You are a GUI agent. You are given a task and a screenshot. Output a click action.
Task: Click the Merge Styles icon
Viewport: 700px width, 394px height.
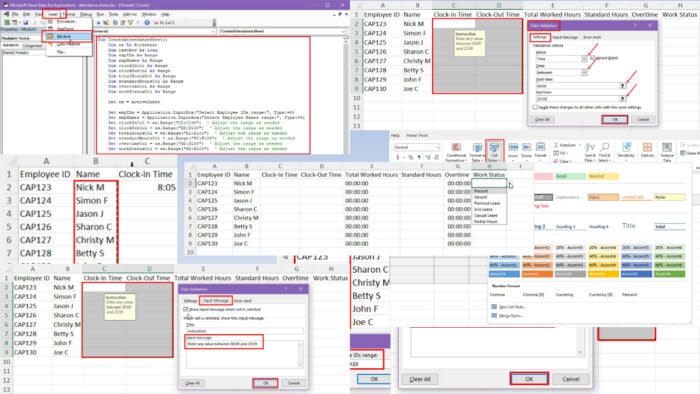pyautogui.click(x=494, y=315)
